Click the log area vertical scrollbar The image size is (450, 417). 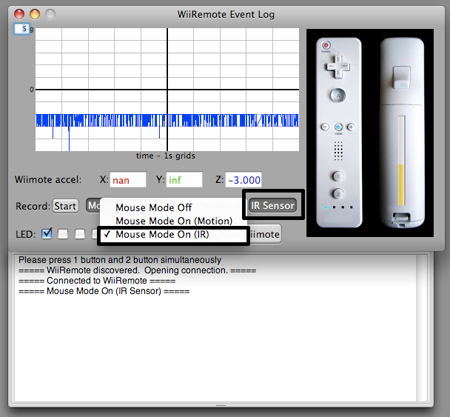(422, 328)
